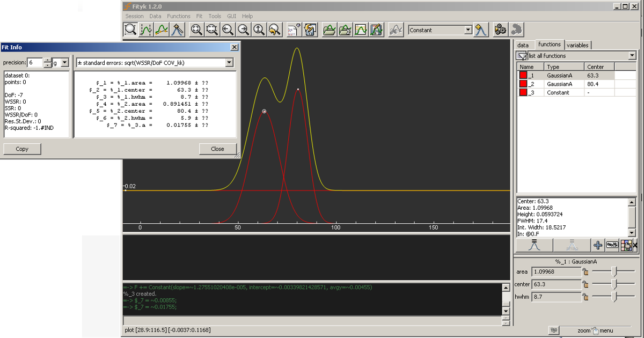Viewport: 644px width, 338px height.
Task: Click the previous zoom (undo view) icon
Action: 275,30
